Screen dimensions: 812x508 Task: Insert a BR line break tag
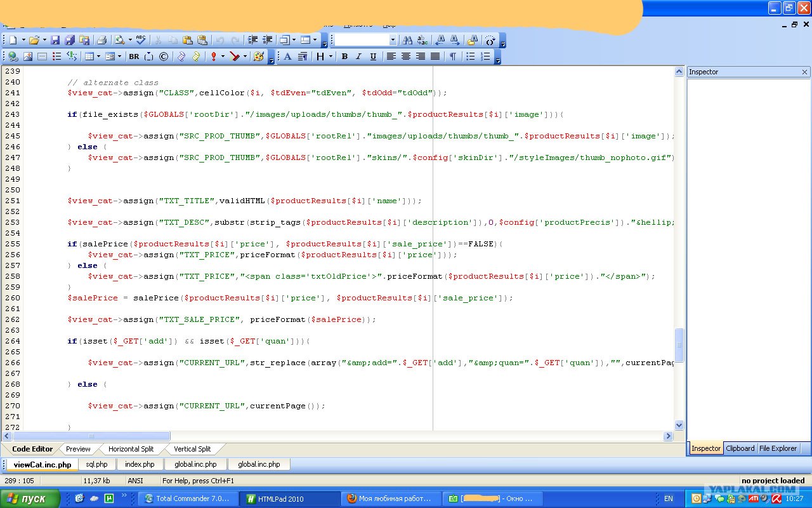[x=134, y=57]
